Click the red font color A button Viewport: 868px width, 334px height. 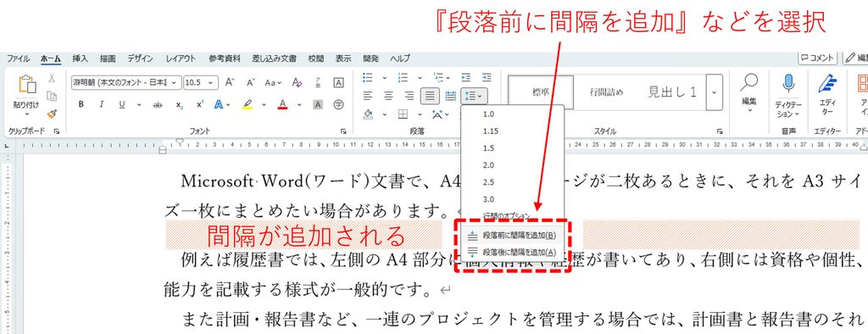[x=283, y=104]
